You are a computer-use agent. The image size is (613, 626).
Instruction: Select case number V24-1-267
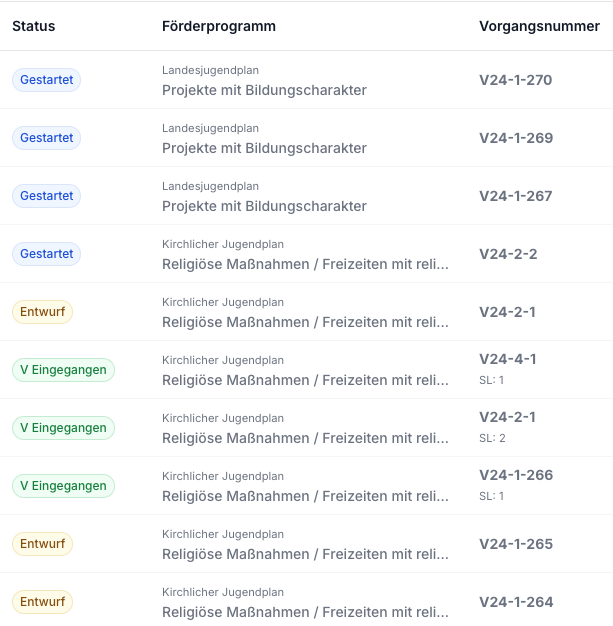(x=516, y=196)
